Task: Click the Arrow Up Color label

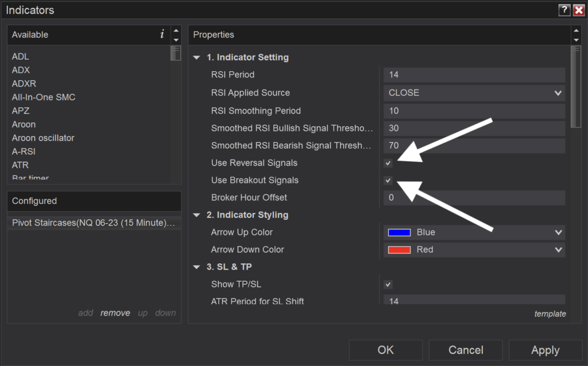Action: click(242, 232)
